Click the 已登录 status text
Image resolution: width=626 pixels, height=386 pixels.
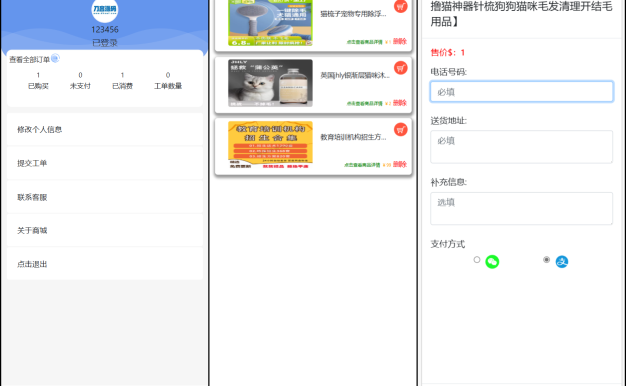pos(105,42)
